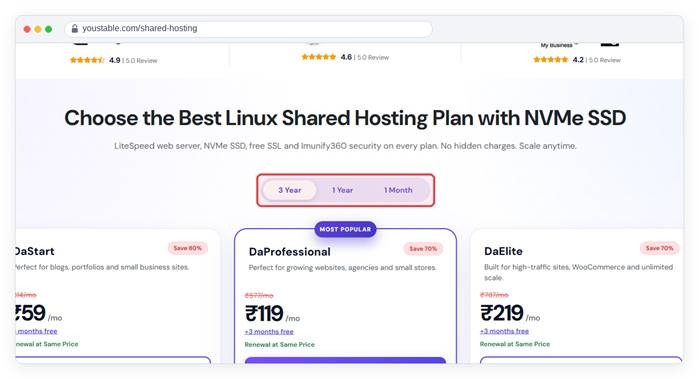Click the DaElite outlined plan button
This screenshot has width=699, height=379.
click(x=581, y=360)
